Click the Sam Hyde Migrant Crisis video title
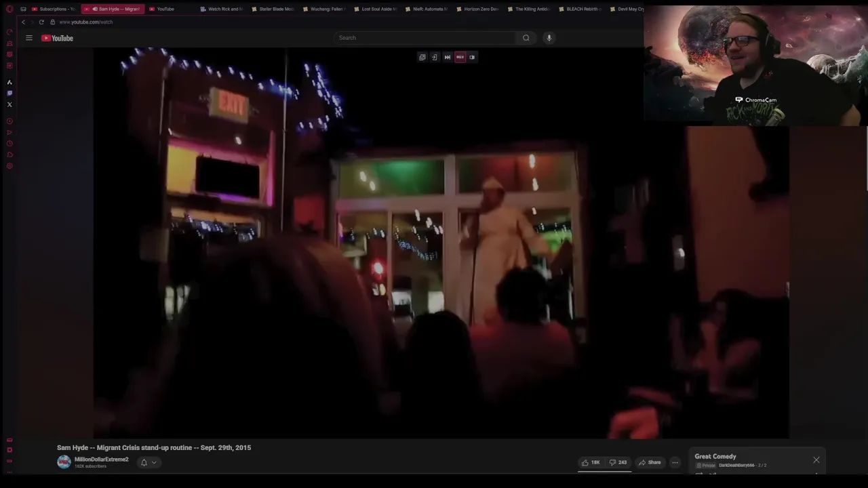Image resolution: width=868 pixels, height=488 pixels. pyautogui.click(x=154, y=447)
